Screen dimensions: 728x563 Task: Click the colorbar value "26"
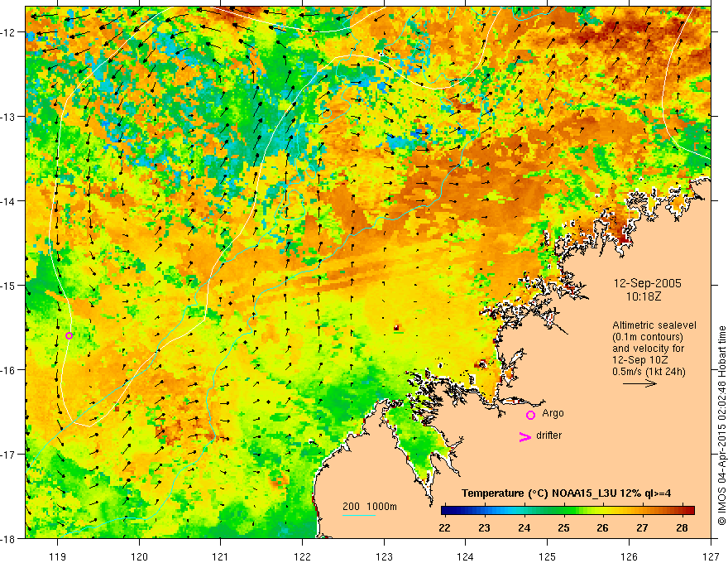602,527
